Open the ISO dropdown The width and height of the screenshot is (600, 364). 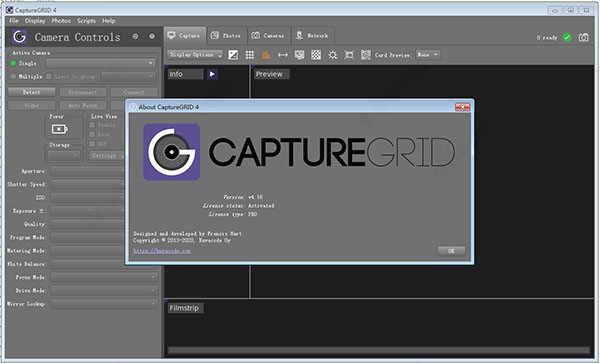point(88,198)
